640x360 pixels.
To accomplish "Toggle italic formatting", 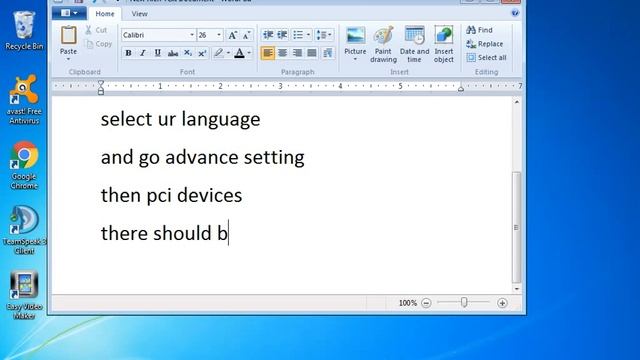I will 143,53.
